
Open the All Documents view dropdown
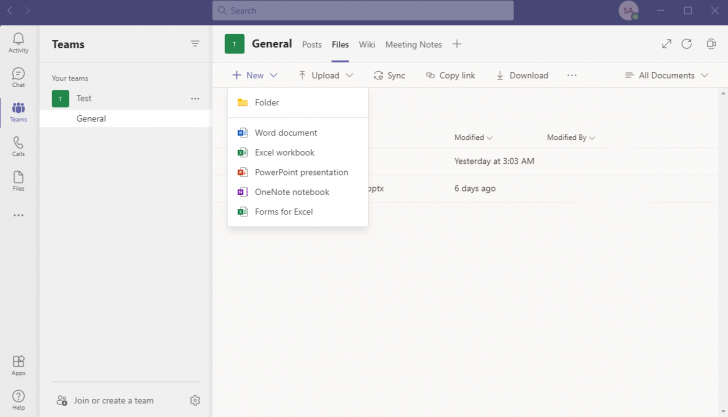coord(667,75)
